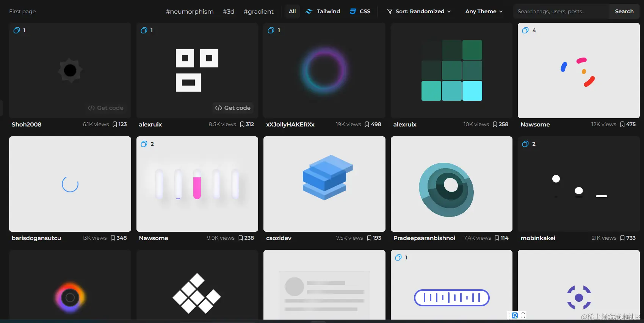Open the purple segmented circle loader preview

pos(579,285)
